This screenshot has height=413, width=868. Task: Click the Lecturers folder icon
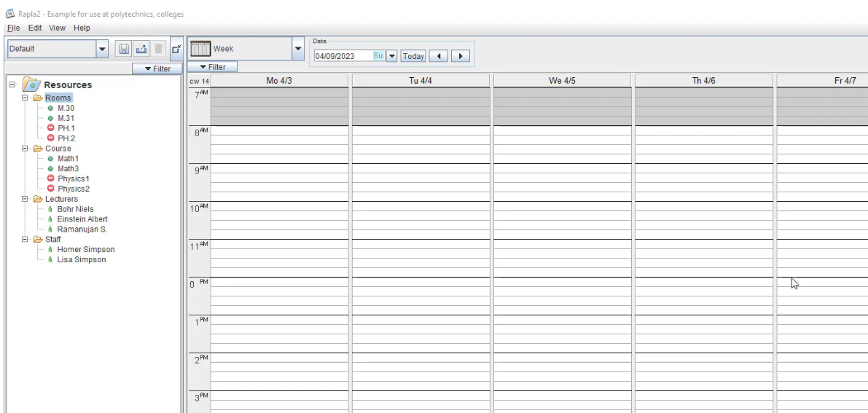click(38, 199)
